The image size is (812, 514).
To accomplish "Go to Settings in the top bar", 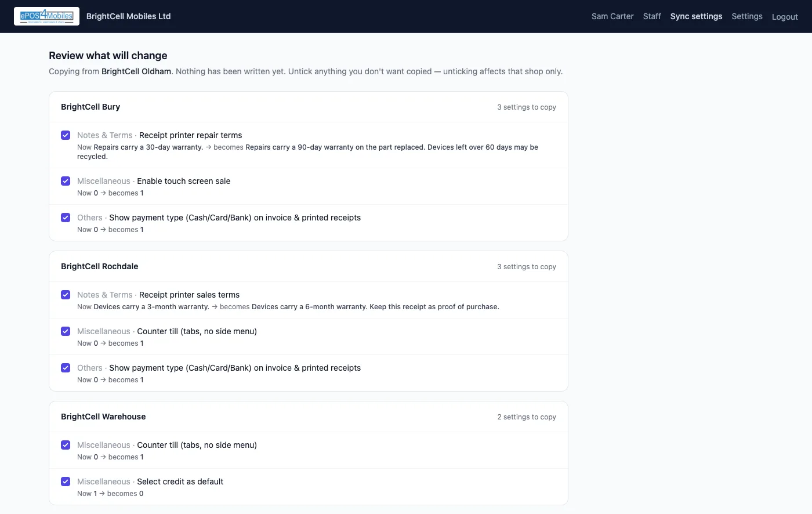I will click(x=747, y=16).
